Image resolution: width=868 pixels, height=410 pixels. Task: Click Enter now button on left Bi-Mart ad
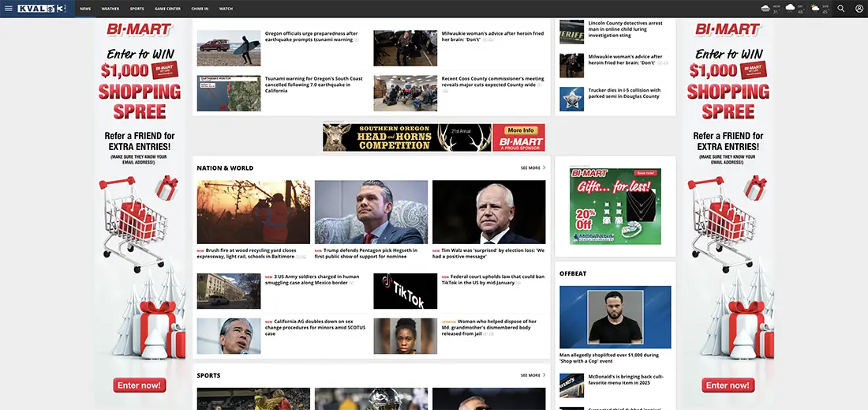pos(140,385)
